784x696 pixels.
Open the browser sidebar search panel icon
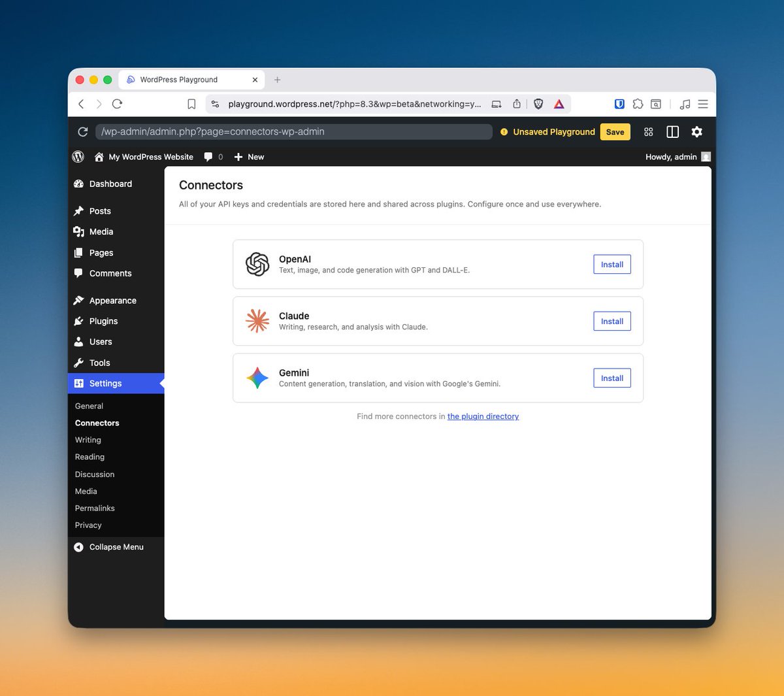(656, 104)
